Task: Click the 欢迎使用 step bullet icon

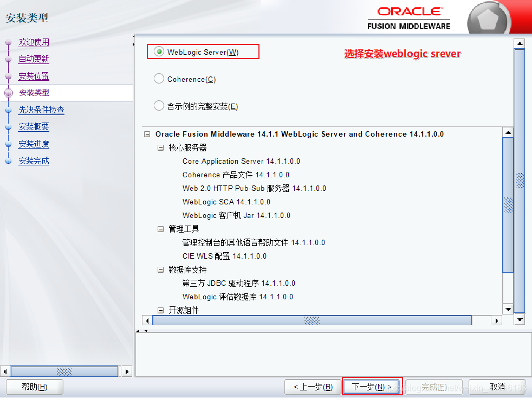Action: pyautogui.click(x=9, y=42)
